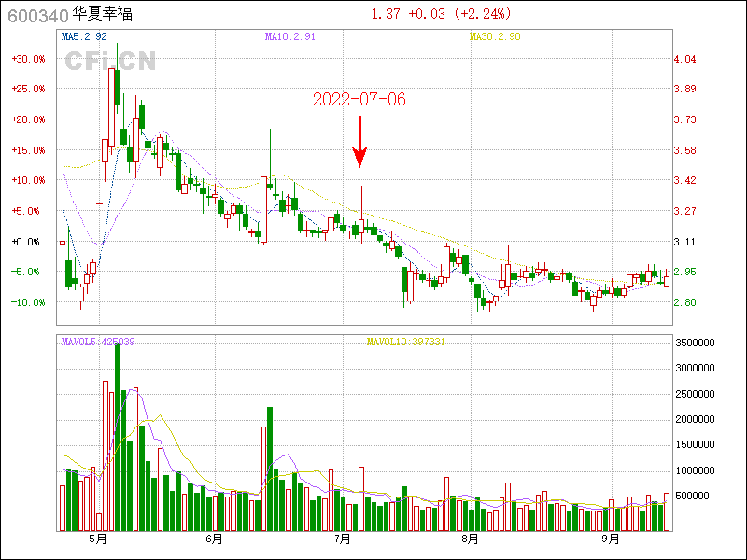This screenshot has height=560, width=747.
Task: Click the 2022-07-06 date annotation
Action: pos(359,100)
